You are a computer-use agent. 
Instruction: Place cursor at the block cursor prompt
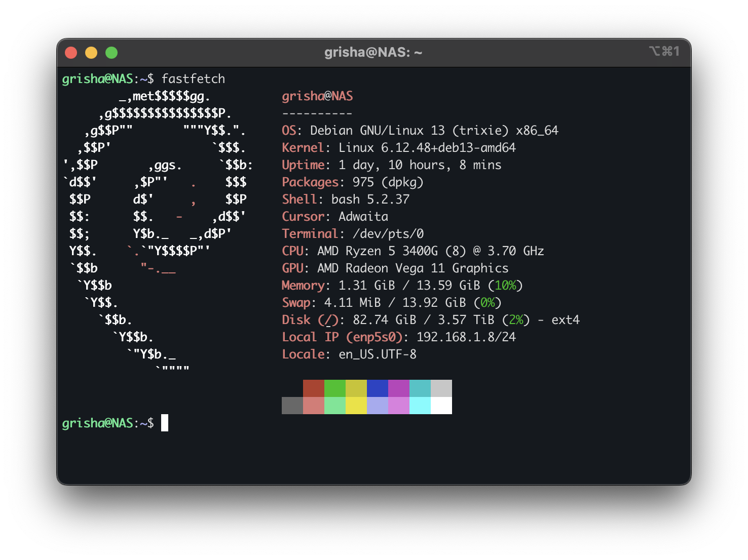pyautogui.click(x=165, y=423)
